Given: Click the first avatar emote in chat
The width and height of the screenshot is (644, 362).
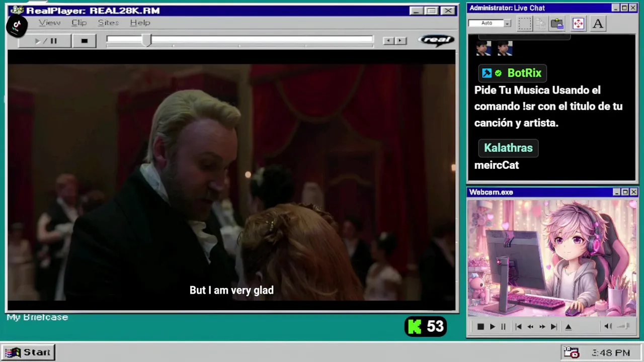Looking at the screenshot, I should pos(483,48).
